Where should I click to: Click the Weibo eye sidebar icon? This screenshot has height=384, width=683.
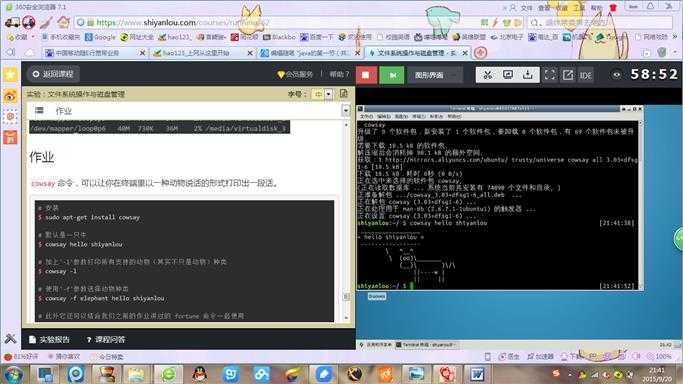pyautogui.click(x=10, y=95)
